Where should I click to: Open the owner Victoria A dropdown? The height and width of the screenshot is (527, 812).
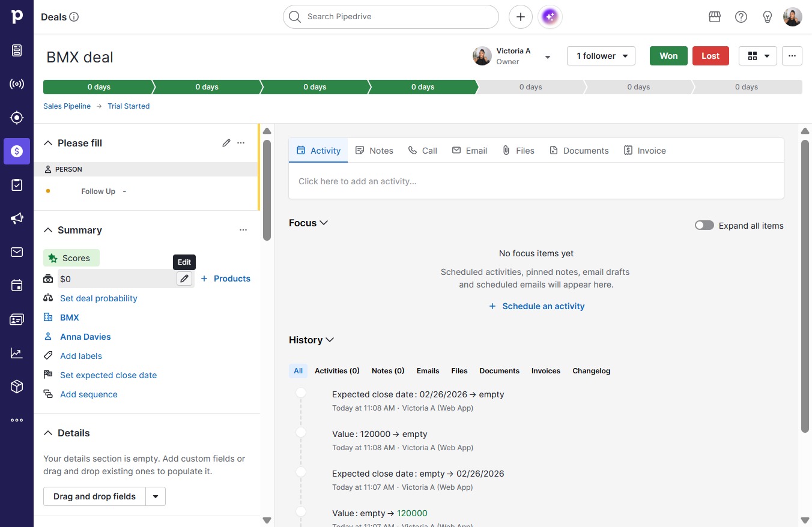(548, 57)
